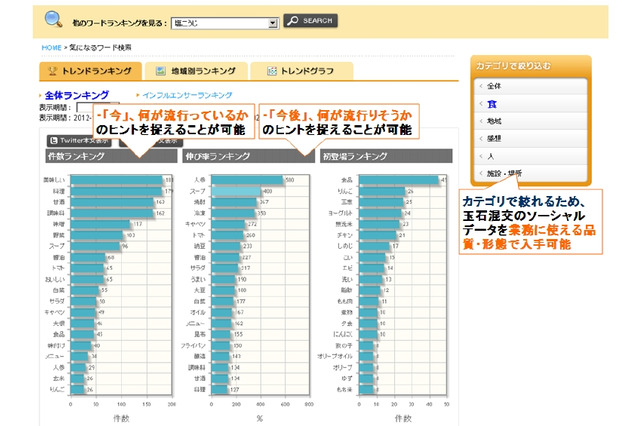640x426 pixels.
Task: Expand the 人 category chevron
Action: coord(481,156)
